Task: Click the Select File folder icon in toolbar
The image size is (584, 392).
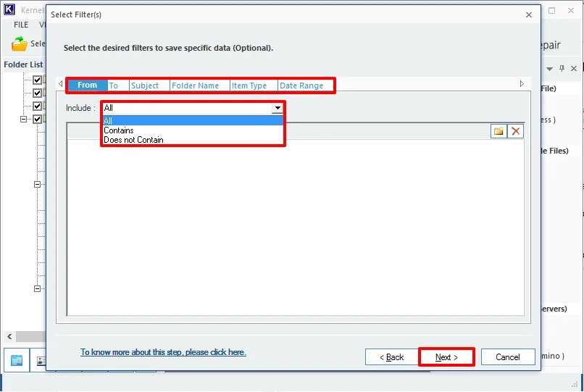Action: (20, 44)
